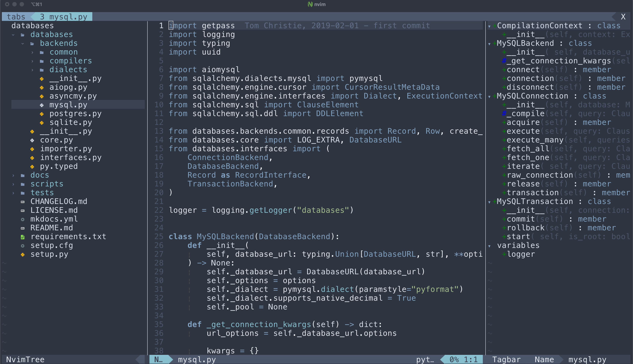Jump to fetch_all method in Tagbar

pos(528,149)
